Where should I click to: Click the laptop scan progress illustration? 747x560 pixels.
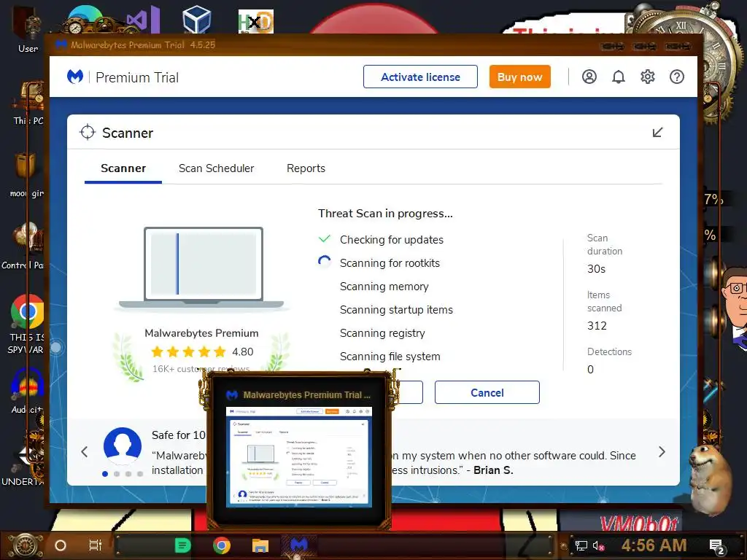click(203, 268)
